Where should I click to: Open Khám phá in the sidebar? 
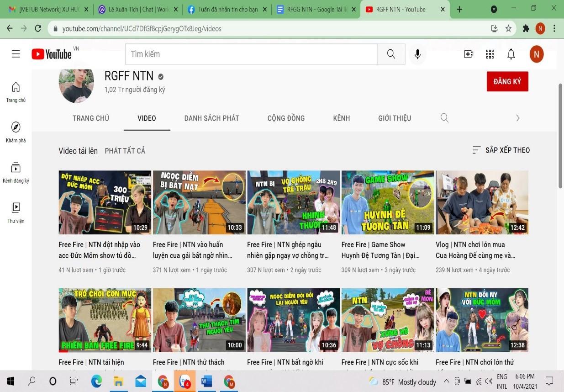point(16,132)
